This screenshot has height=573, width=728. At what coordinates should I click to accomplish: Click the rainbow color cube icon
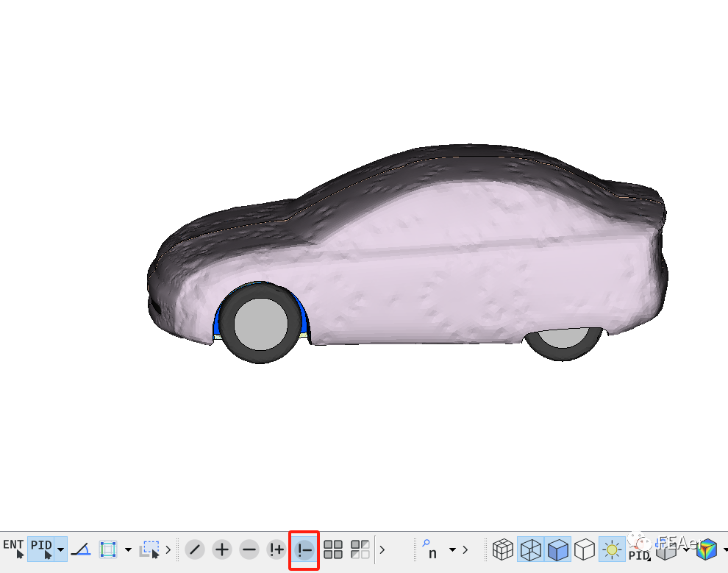pos(707,549)
